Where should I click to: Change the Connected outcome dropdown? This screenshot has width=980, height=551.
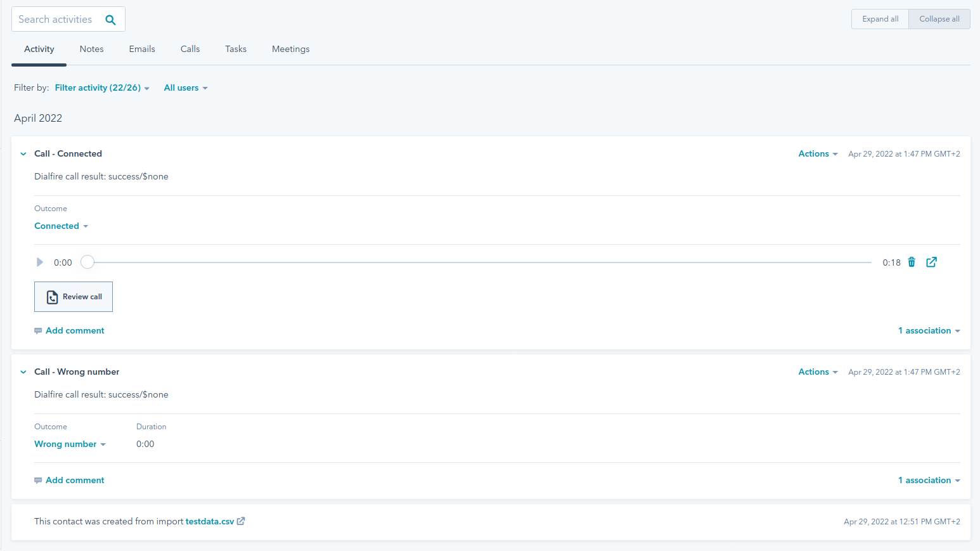(x=61, y=226)
